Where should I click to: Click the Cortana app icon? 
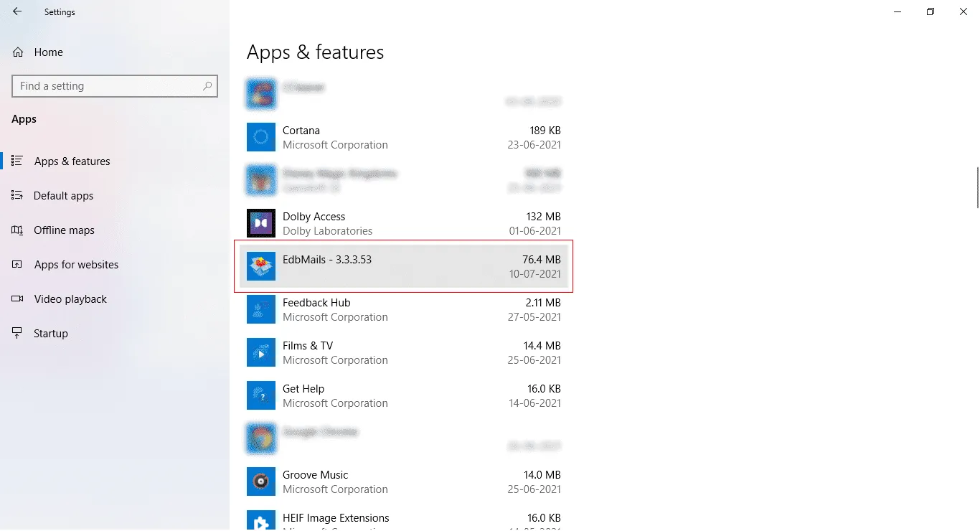coord(261,137)
